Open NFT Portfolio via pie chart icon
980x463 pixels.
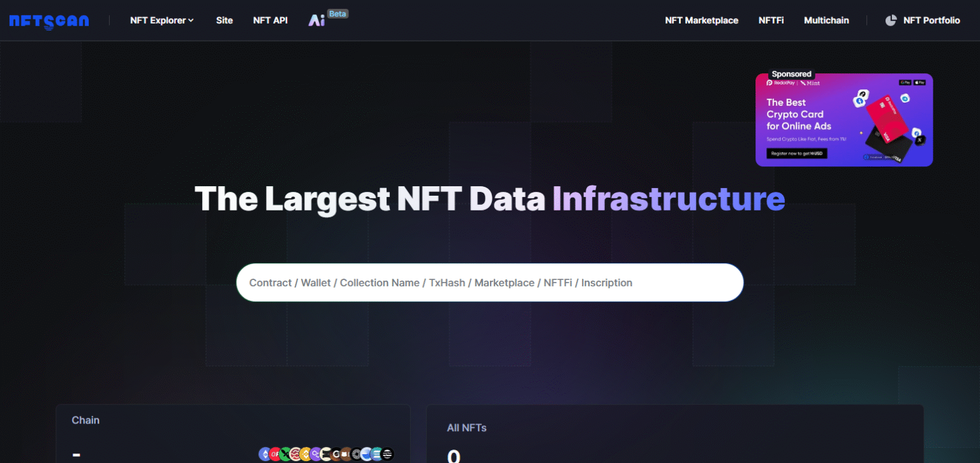(891, 20)
